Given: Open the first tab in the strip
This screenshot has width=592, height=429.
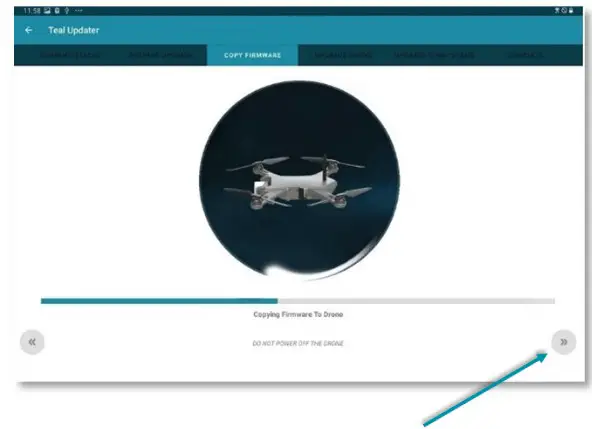Looking at the screenshot, I should (x=70, y=55).
